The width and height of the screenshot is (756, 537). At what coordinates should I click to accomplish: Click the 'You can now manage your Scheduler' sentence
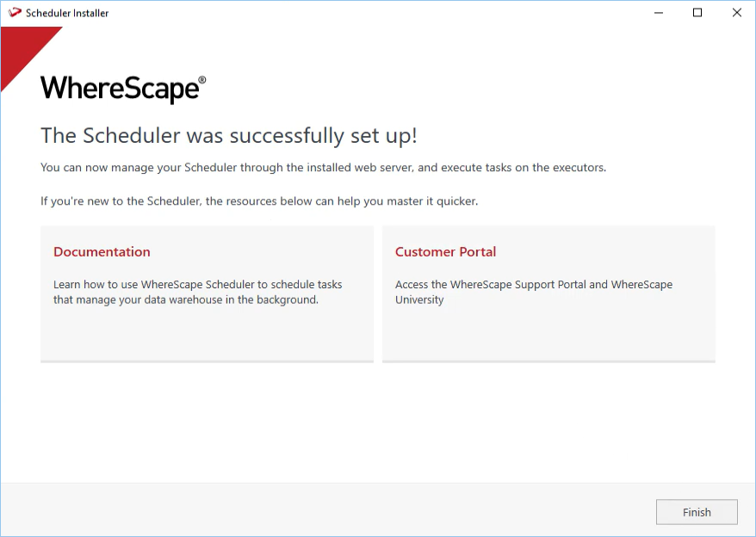[x=323, y=168]
